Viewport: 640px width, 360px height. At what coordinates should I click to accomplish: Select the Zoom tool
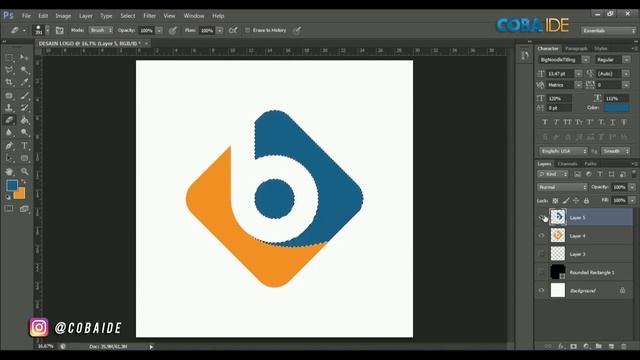point(24,171)
